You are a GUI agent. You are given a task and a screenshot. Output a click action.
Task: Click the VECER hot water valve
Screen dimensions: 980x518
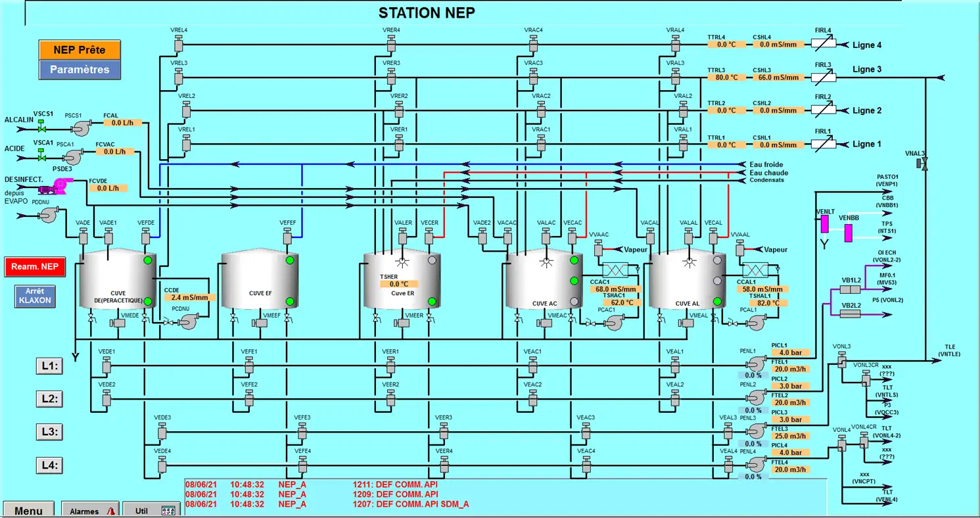click(x=429, y=236)
